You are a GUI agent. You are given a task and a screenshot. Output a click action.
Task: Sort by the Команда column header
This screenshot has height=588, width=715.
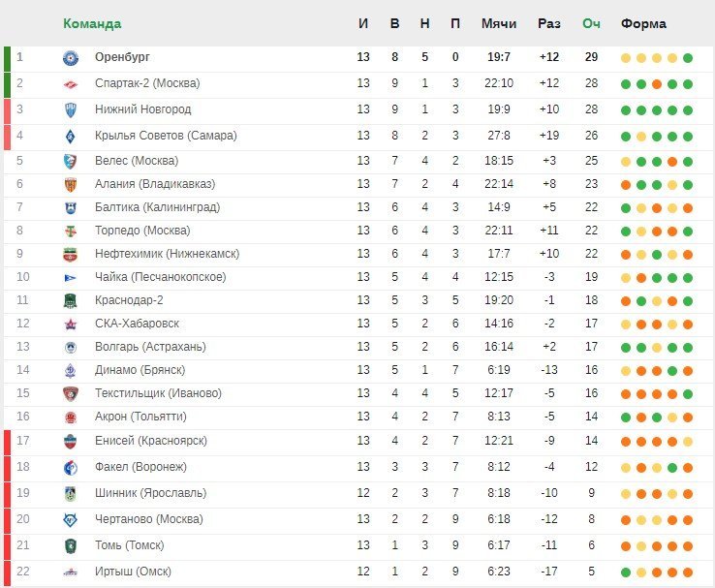pyautogui.click(x=92, y=23)
